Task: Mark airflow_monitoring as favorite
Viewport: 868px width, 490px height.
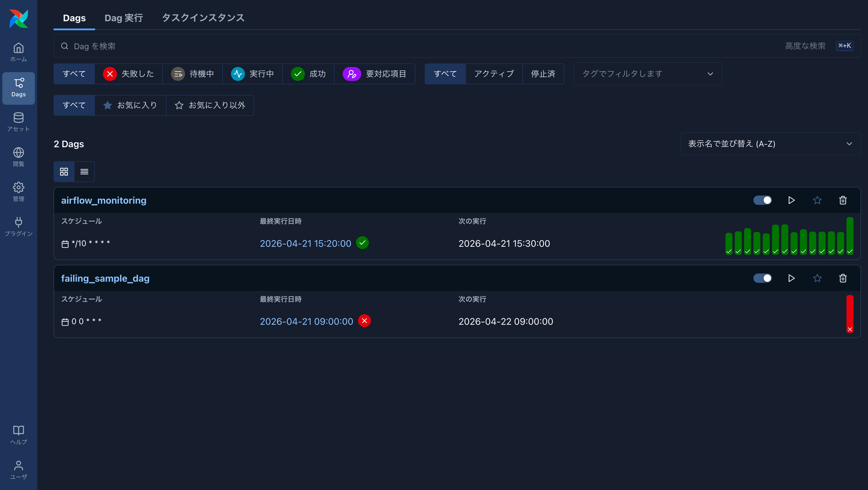Action: coord(817,200)
